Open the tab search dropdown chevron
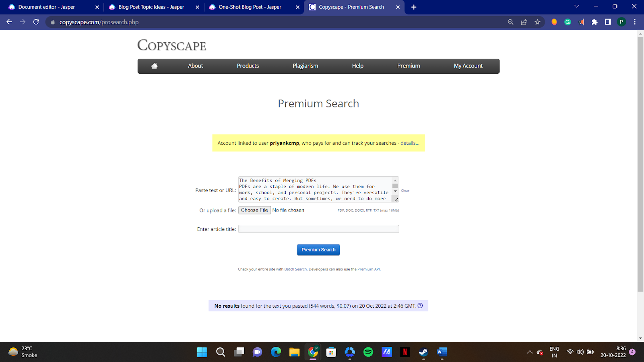644x362 pixels. coord(577,6)
